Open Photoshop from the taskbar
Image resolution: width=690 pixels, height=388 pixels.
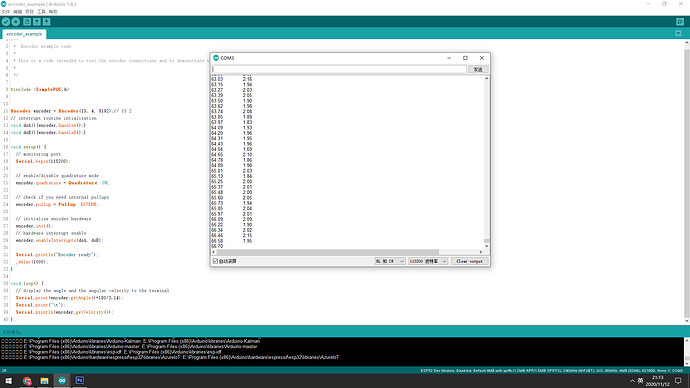[80, 381]
